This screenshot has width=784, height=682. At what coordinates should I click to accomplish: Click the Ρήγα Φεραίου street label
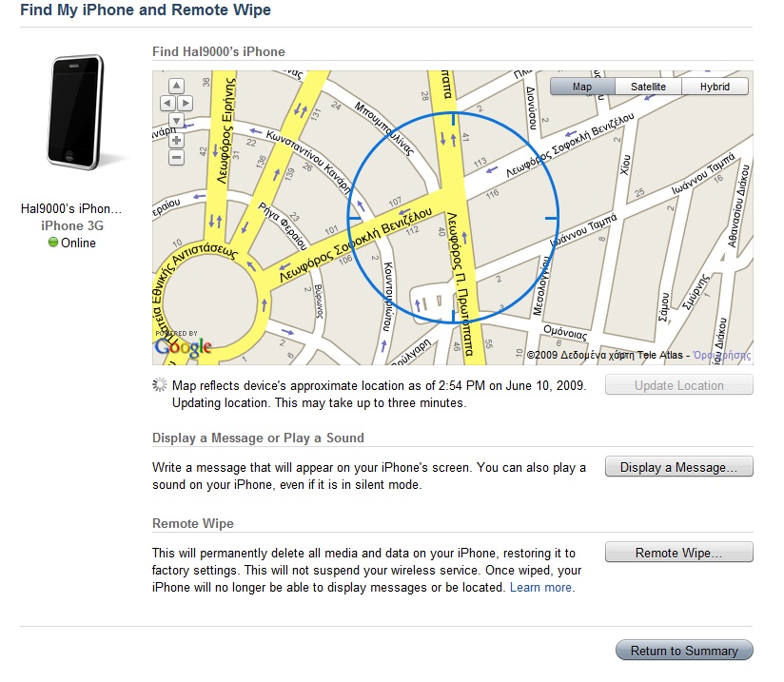[x=283, y=226]
